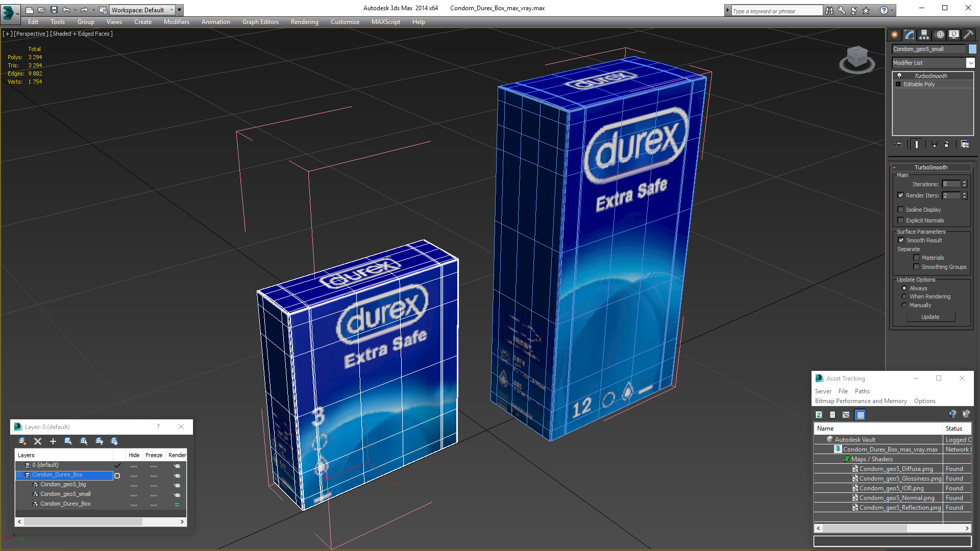This screenshot has width=980, height=551.
Task: Open the Motion command panel tab
Action: [x=940, y=35]
